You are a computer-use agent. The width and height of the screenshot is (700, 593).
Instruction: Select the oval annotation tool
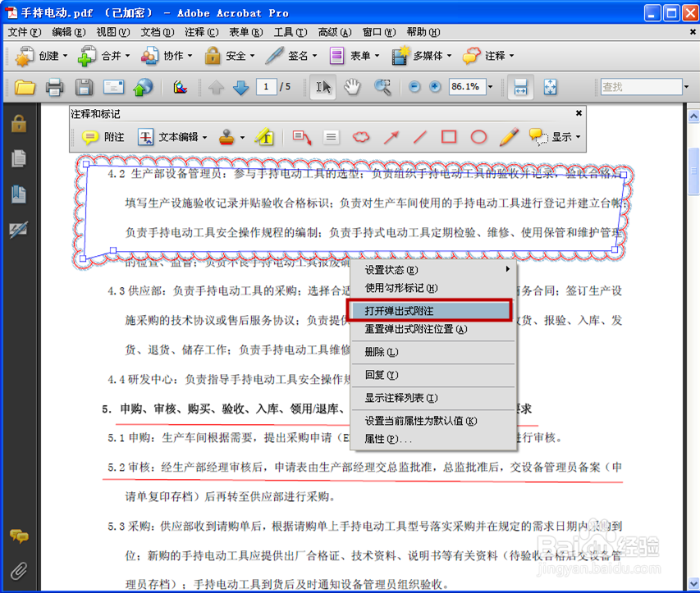click(477, 137)
